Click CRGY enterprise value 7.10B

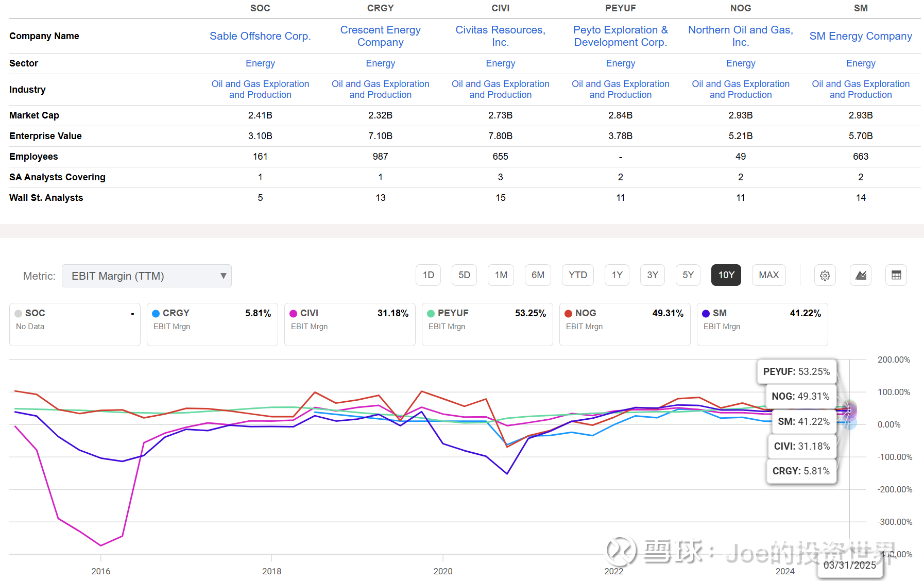click(381, 136)
